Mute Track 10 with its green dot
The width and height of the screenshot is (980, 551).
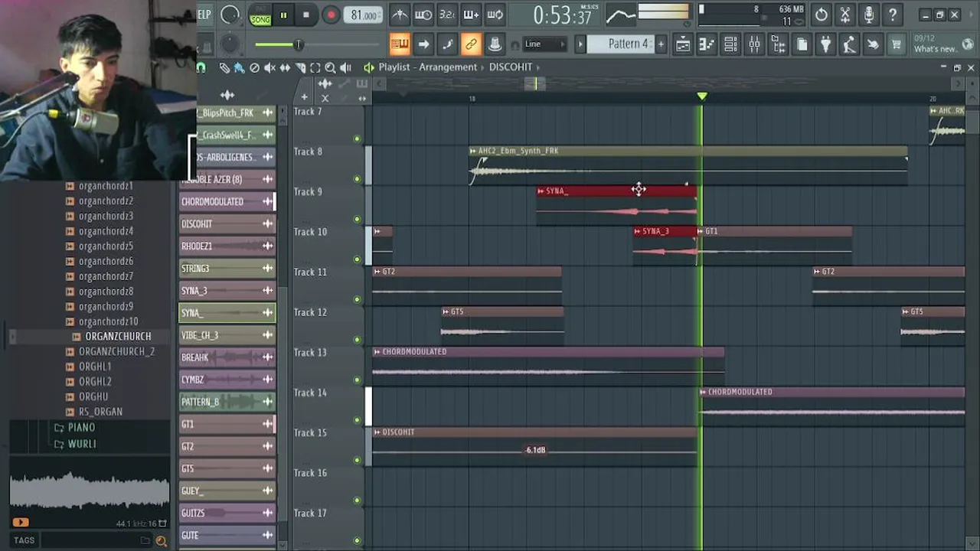pos(357,259)
